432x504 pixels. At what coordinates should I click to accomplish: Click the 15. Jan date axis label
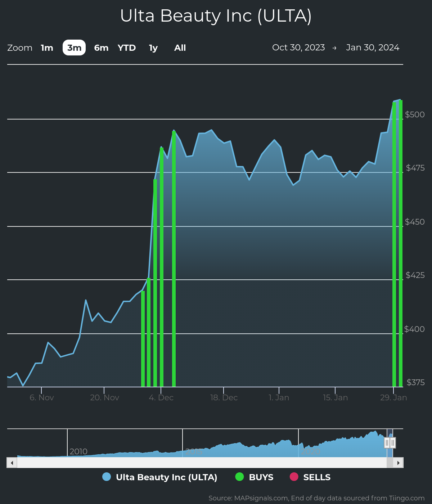pyautogui.click(x=335, y=397)
